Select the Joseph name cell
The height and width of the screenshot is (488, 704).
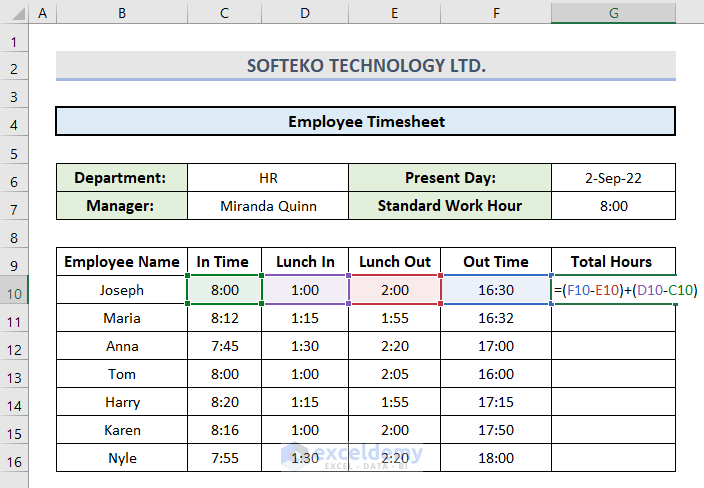click(122, 290)
